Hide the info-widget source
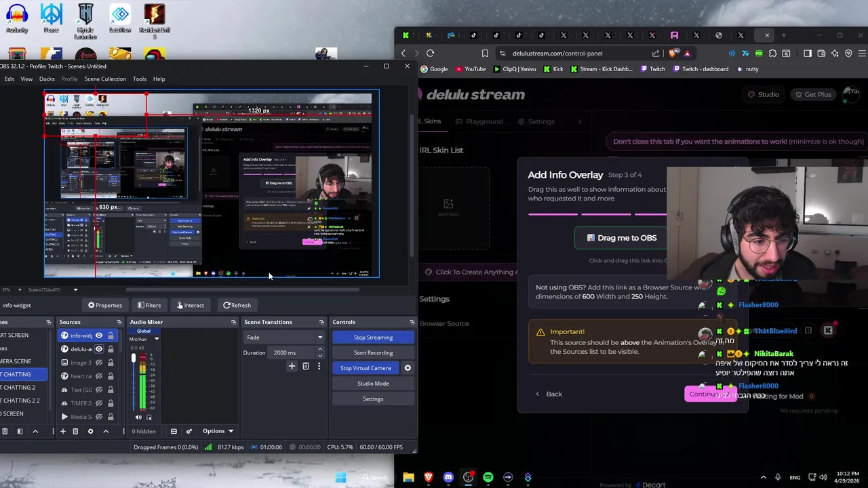 pos(99,335)
